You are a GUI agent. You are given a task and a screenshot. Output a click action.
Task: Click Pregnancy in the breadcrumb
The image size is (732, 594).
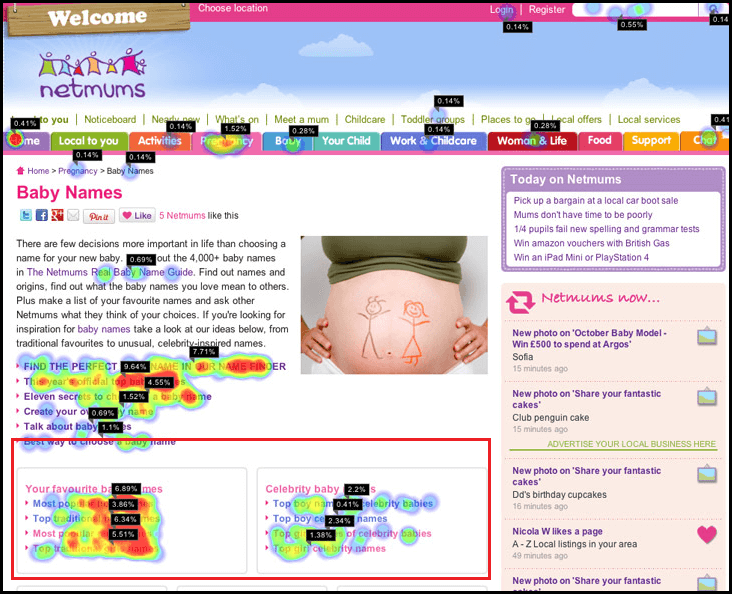[77, 171]
